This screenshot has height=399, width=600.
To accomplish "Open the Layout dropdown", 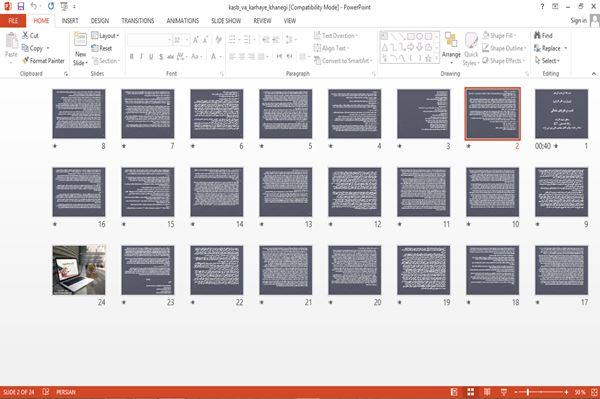I will 105,36.
